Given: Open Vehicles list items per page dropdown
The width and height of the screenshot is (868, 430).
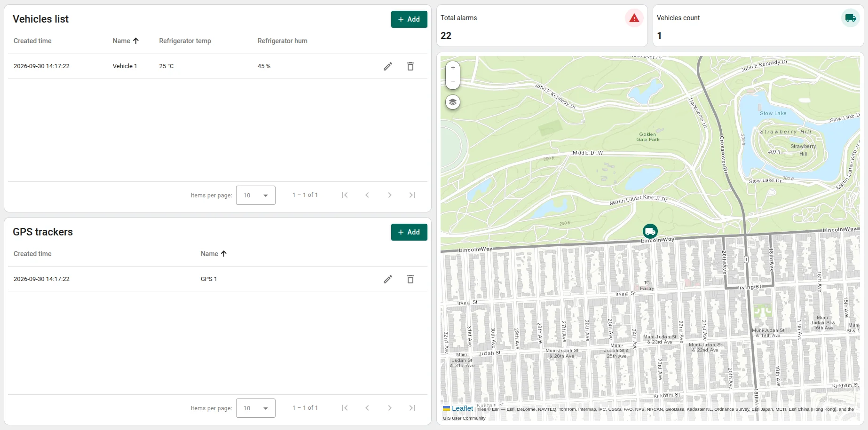Looking at the screenshot, I should coord(256,195).
